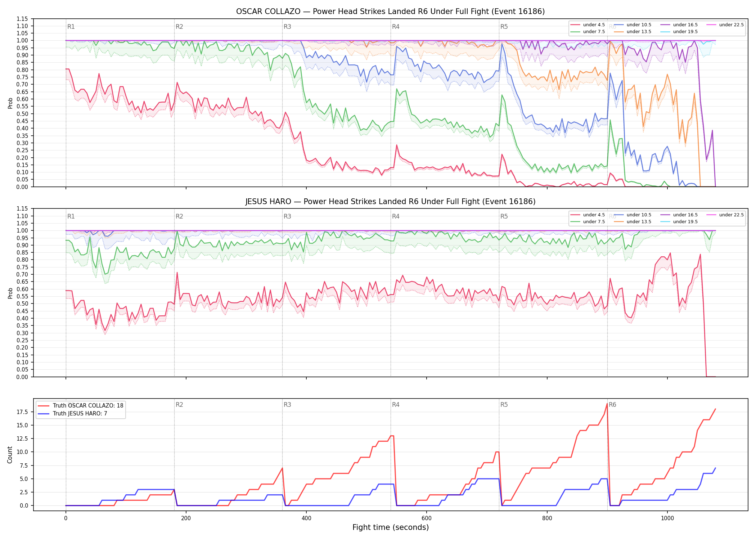This screenshot has width=756, height=540.
Task: Select 'under 19.5' label in Jesus Haro legend
Action: (x=685, y=222)
